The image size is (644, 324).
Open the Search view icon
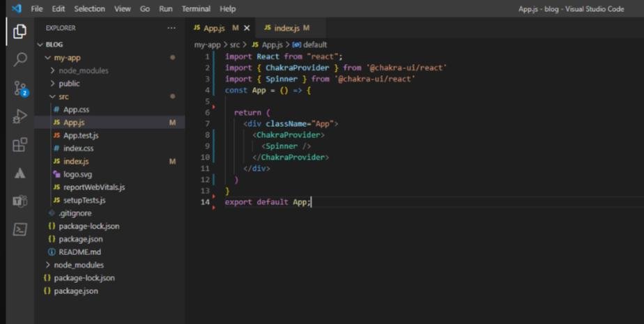20,59
